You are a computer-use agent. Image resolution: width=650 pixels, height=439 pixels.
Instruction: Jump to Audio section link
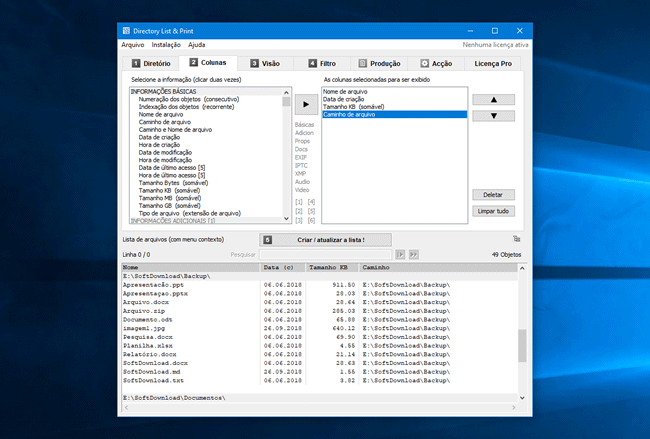[x=302, y=182]
